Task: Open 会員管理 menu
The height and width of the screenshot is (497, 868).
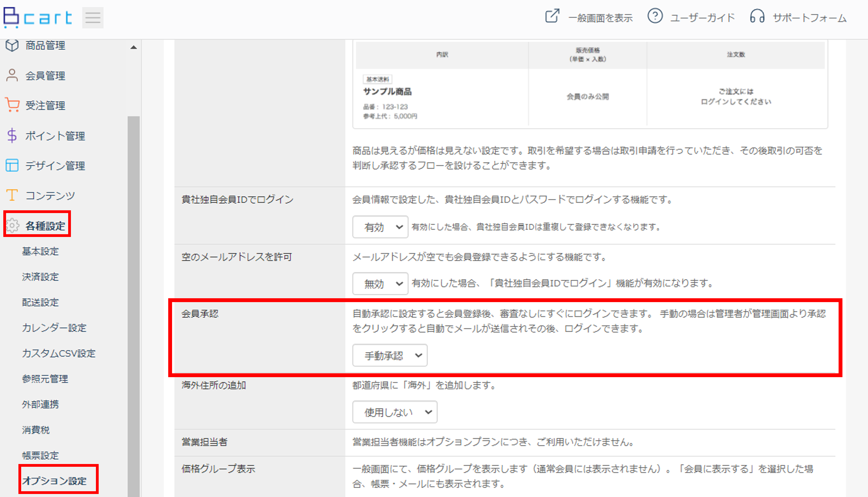Action: point(45,75)
